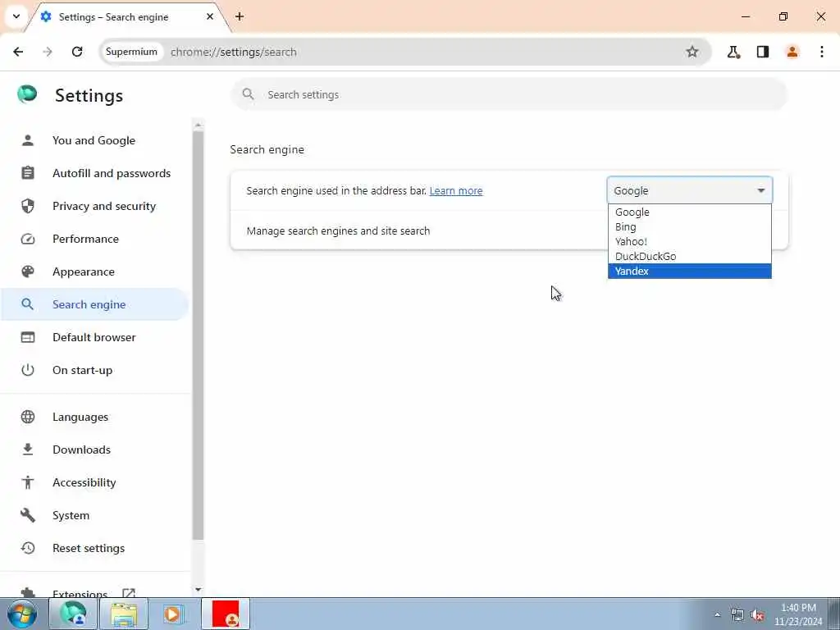Choose Bing from the dropdown list
The width and height of the screenshot is (840, 630).
pos(689,226)
